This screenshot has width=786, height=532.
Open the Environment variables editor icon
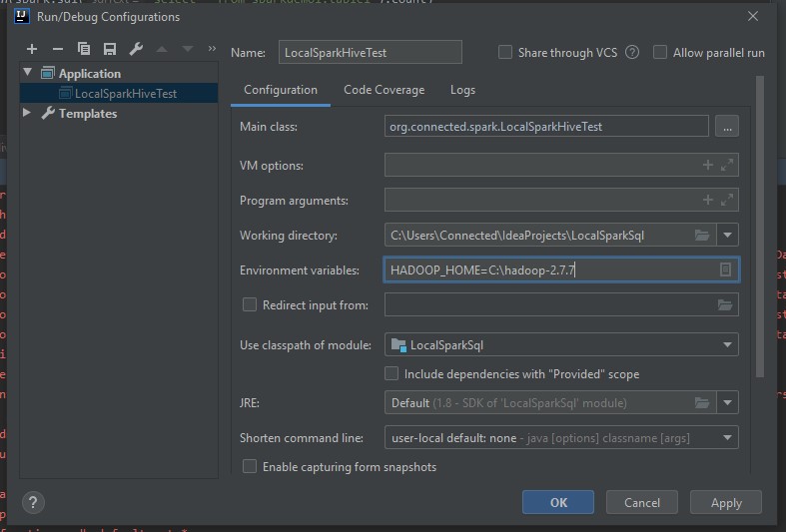pyautogui.click(x=726, y=270)
